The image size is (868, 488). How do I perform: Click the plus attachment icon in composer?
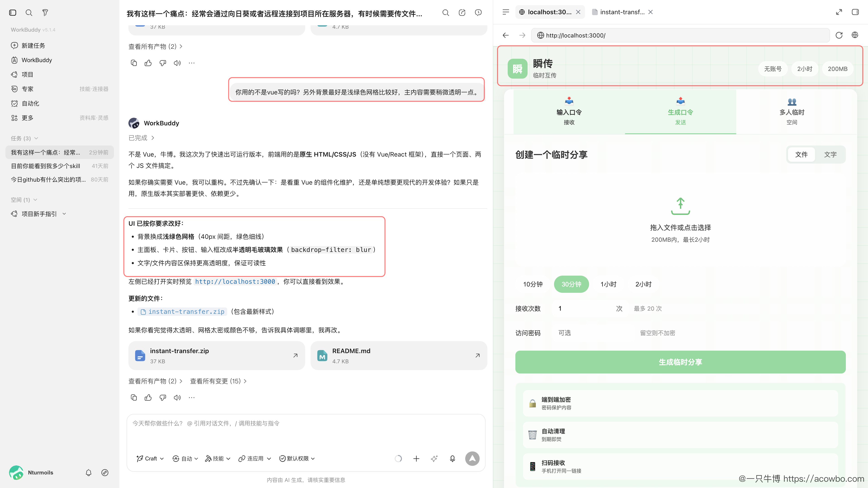[416, 459]
